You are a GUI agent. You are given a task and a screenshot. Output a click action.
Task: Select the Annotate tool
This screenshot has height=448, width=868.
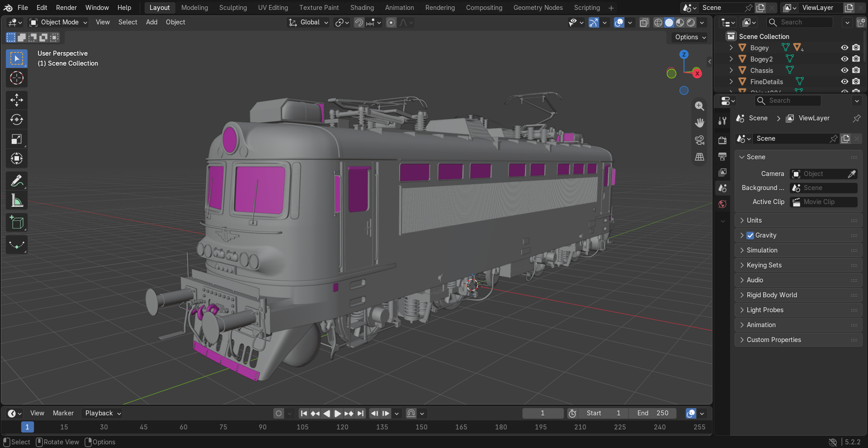pos(17,181)
